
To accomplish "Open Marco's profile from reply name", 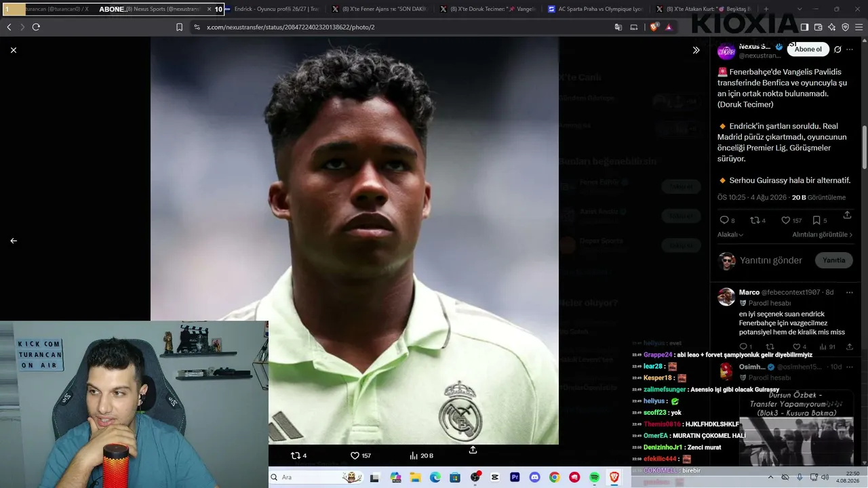I will pyautogui.click(x=749, y=292).
